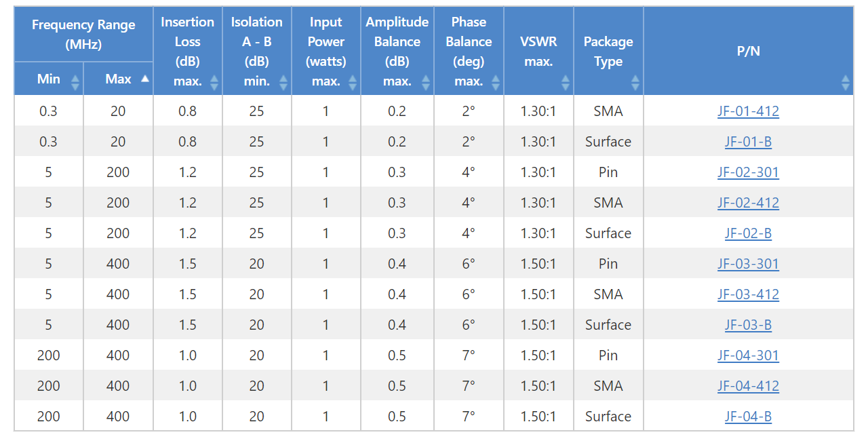
Task: Open part number JF-01-B link
Action: pos(748,142)
